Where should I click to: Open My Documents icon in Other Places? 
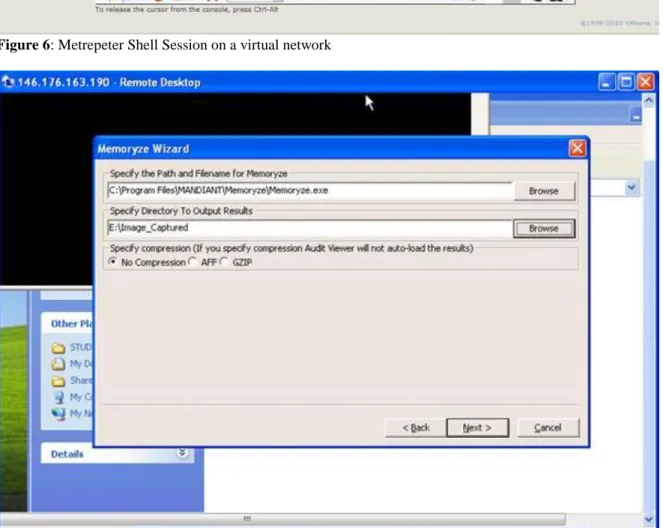pyautogui.click(x=58, y=364)
